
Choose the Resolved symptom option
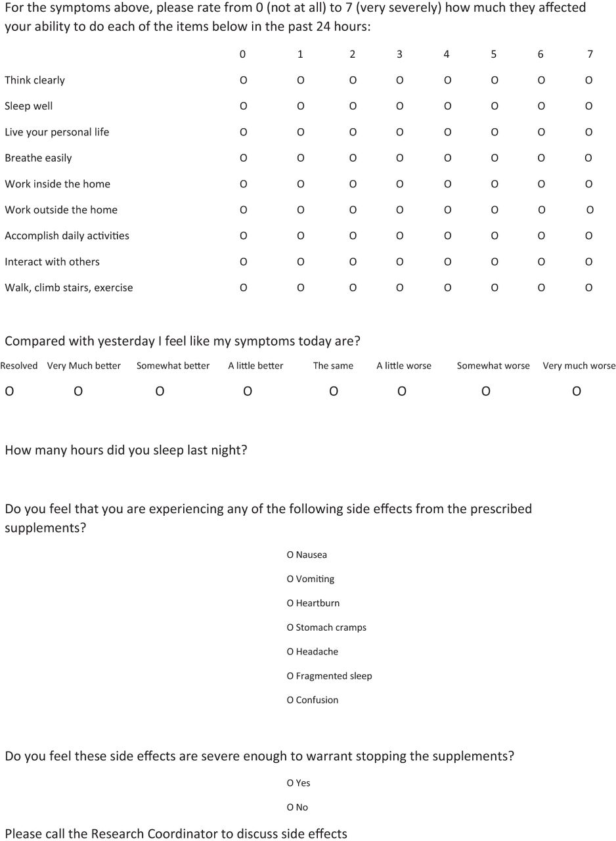point(9,392)
